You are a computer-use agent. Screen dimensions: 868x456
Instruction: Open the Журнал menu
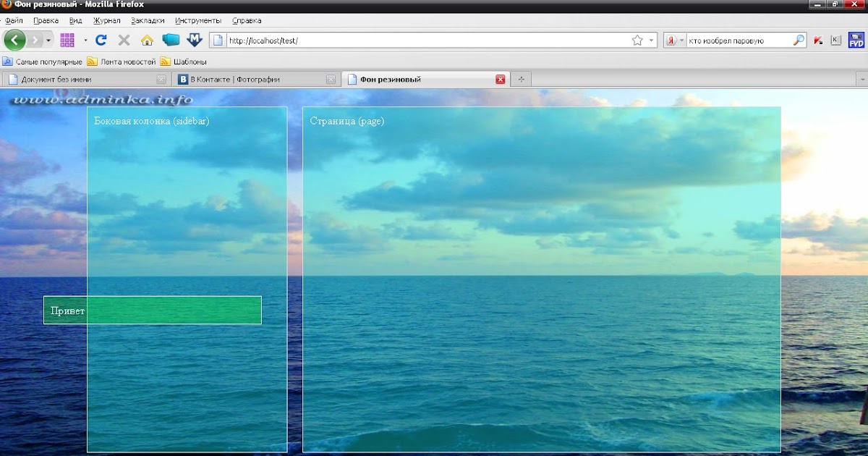tap(107, 20)
